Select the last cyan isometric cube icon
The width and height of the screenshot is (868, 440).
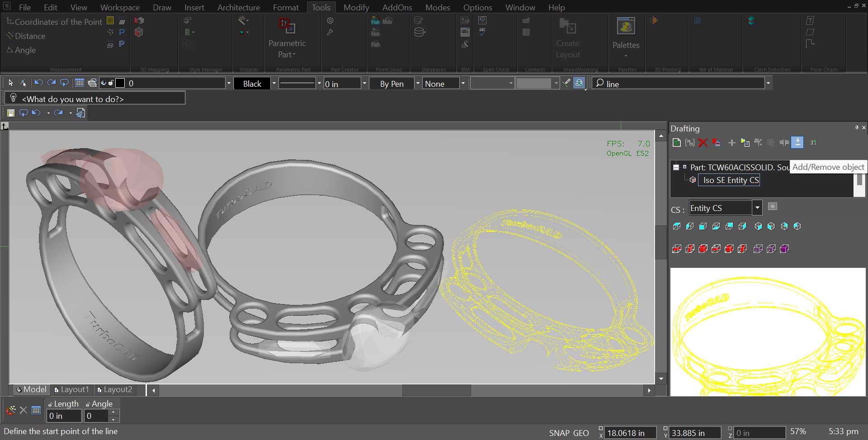[797, 226]
